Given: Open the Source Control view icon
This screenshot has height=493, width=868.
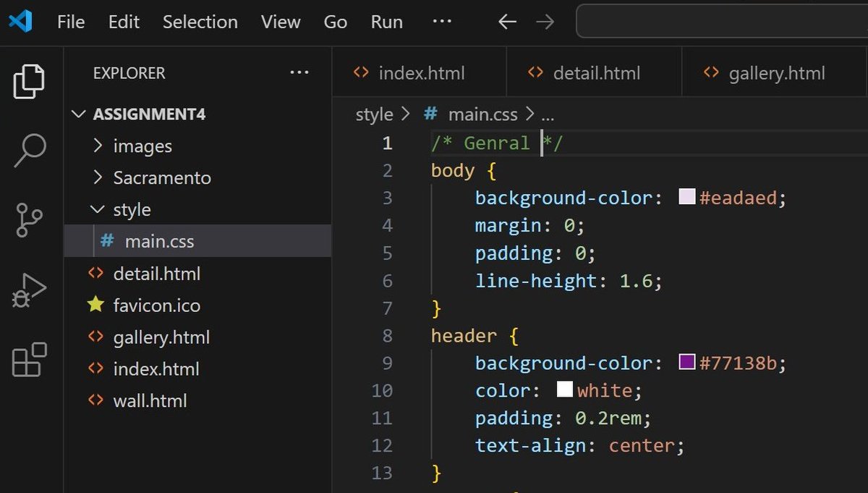Looking at the screenshot, I should tap(30, 220).
